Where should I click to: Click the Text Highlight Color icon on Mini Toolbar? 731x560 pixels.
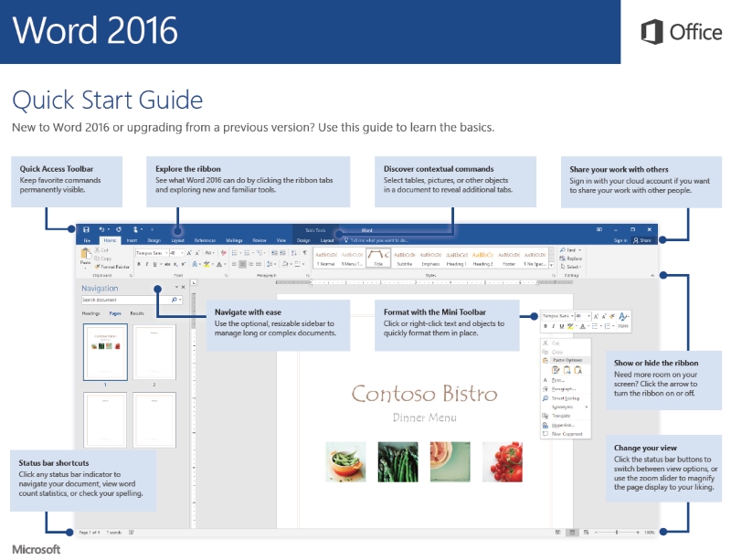pos(569,327)
